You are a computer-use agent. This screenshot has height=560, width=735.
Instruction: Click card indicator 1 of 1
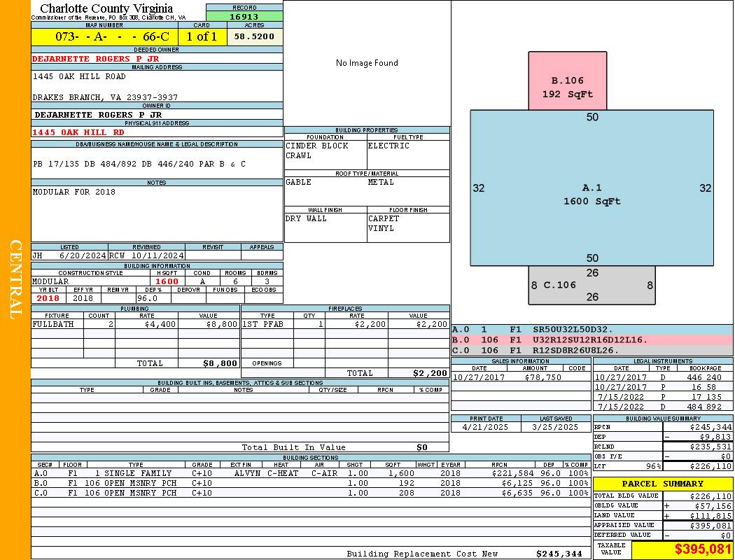(202, 36)
